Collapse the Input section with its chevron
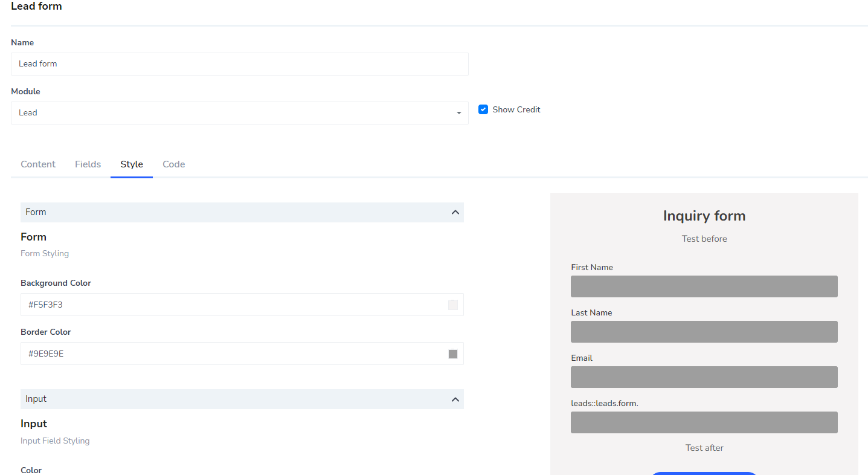The image size is (868, 475). point(455,399)
